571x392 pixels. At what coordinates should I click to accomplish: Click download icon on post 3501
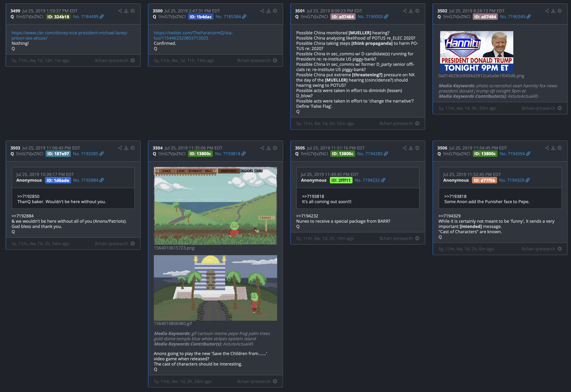tap(411, 11)
